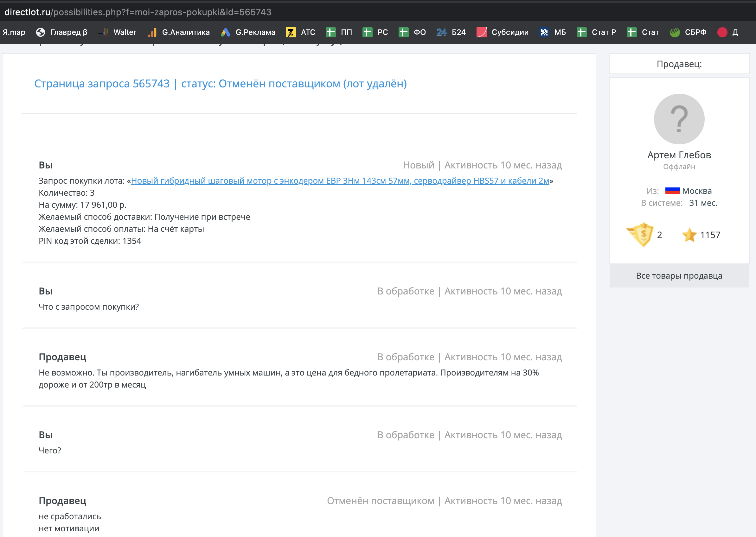
Task: Open the СБРФ bookmark
Action: click(695, 32)
